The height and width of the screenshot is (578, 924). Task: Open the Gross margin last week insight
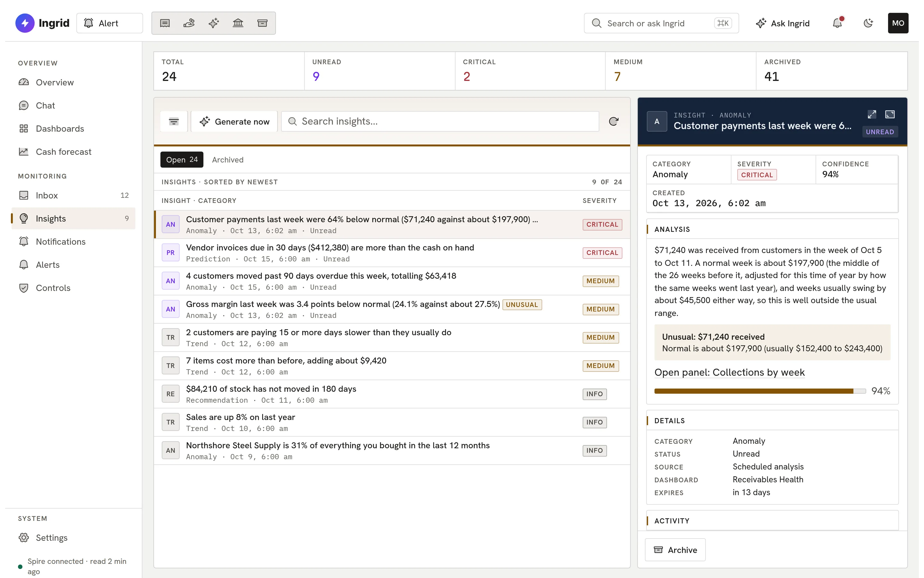click(392, 309)
